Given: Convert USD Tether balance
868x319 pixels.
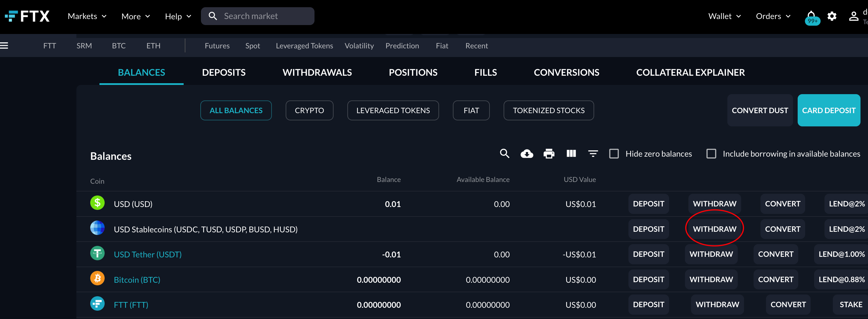Looking at the screenshot, I should [x=776, y=254].
